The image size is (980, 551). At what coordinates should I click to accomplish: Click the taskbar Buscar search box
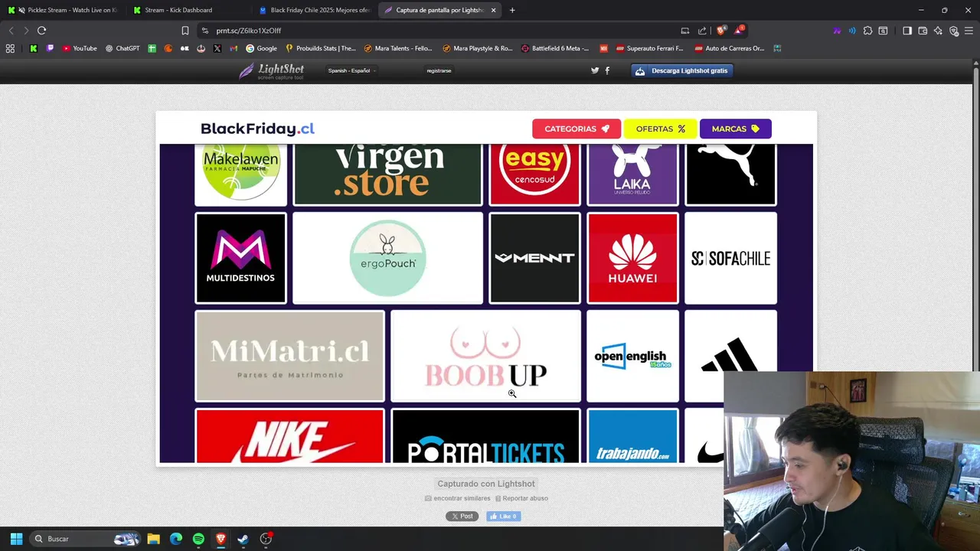pyautogui.click(x=86, y=539)
